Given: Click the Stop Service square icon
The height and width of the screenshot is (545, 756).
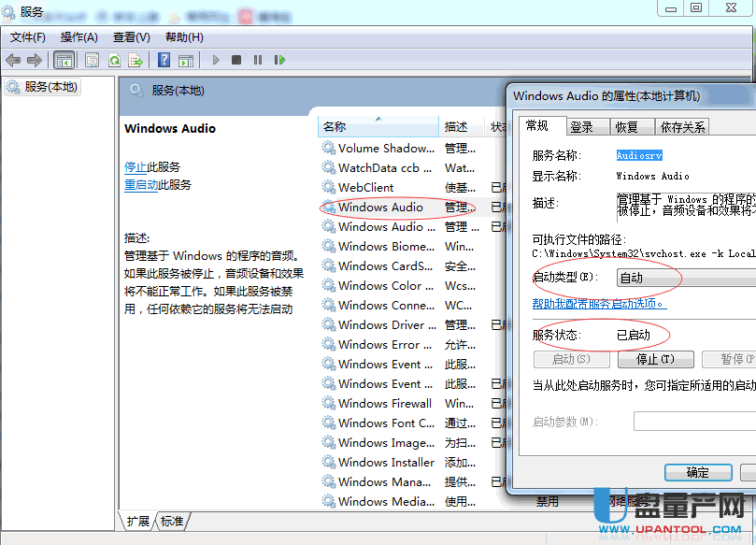Looking at the screenshot, I should pos(236,60).
